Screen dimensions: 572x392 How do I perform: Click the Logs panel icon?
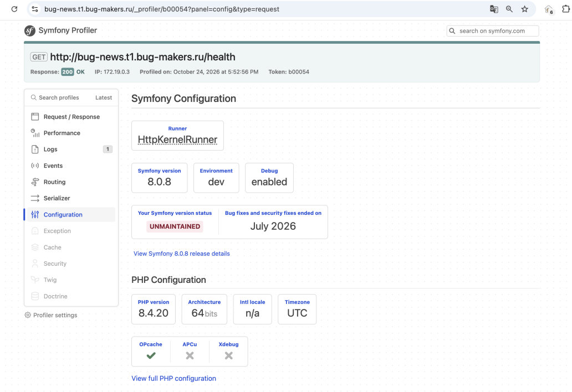pyautogui.click(x=35, y=149)
